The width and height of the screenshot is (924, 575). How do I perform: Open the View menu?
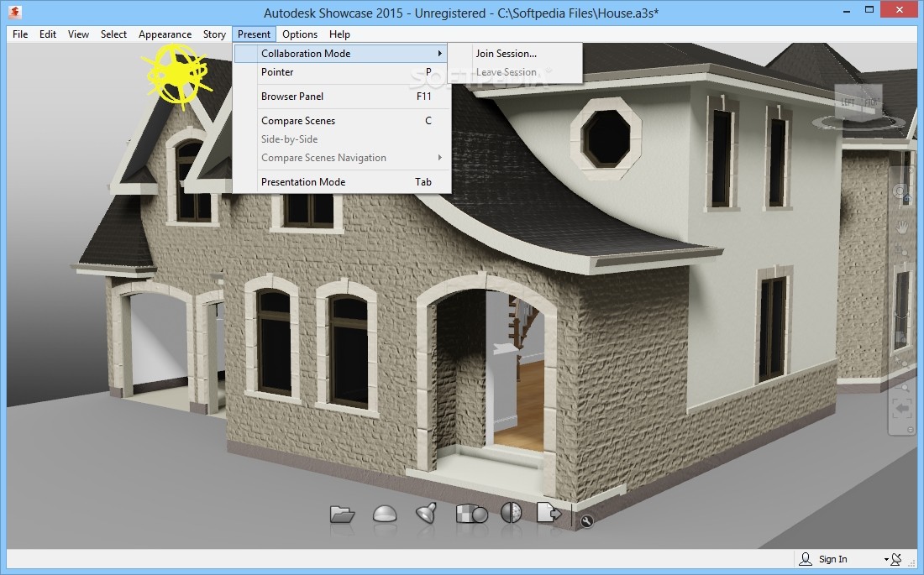[x=78, y=34]
